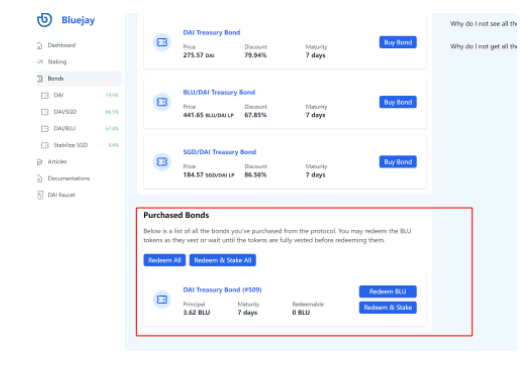Click the DAI Faucet icon
522x372 pixels.
[x=40, y=195]
